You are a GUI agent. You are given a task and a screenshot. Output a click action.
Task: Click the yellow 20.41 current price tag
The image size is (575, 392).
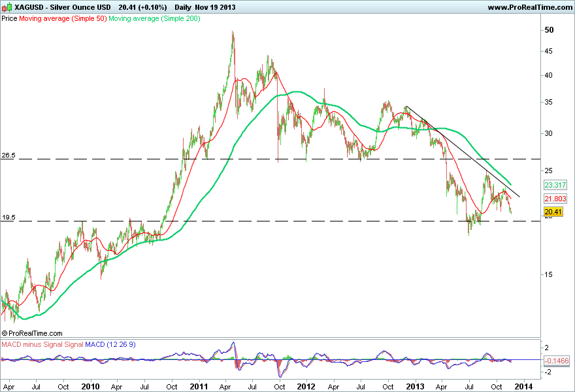tap(553, 212)
